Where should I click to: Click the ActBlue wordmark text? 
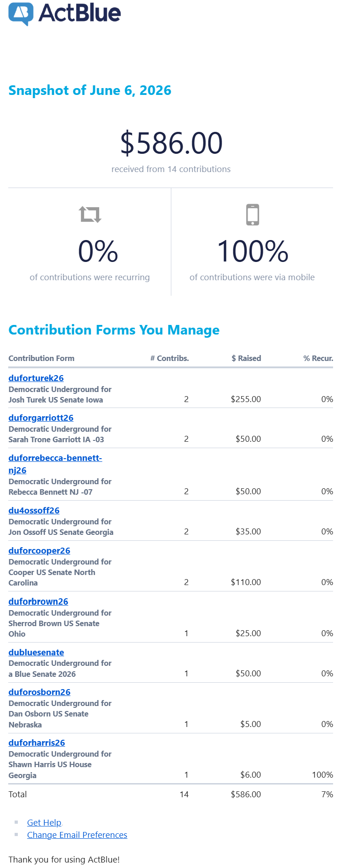click(79, 13)
